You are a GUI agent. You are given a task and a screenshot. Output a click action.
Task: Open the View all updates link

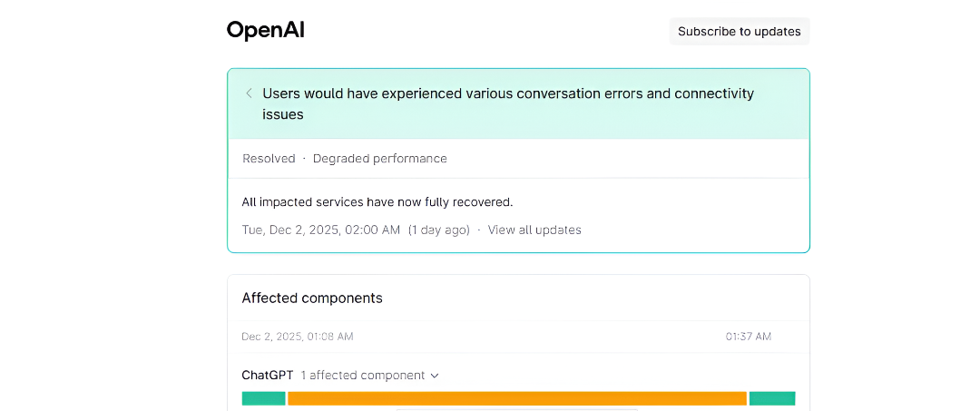coord(534,230)
